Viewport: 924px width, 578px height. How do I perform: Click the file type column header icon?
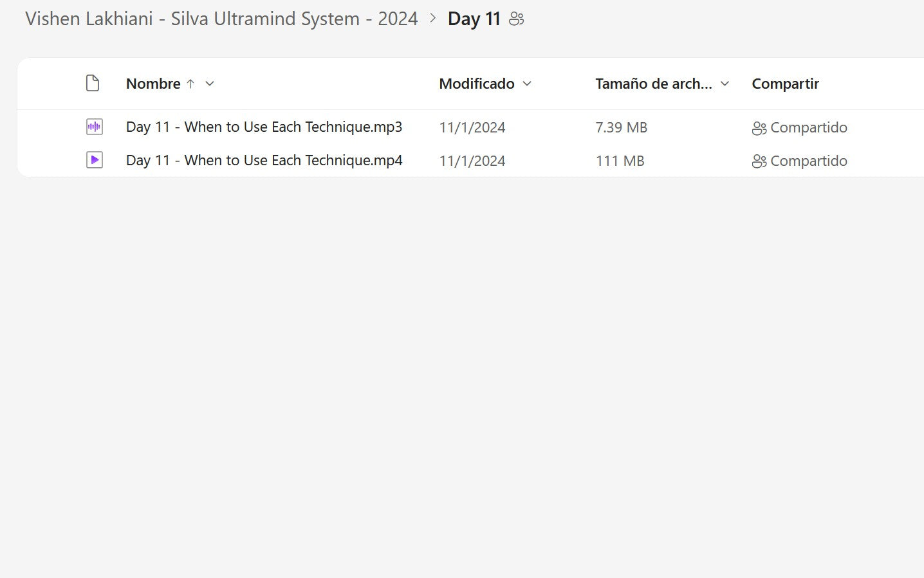pos(93,84)
